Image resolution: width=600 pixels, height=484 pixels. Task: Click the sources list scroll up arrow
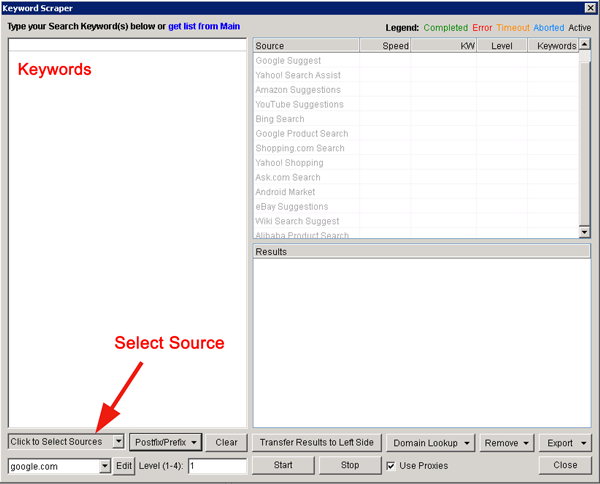(x=584, y=45)
